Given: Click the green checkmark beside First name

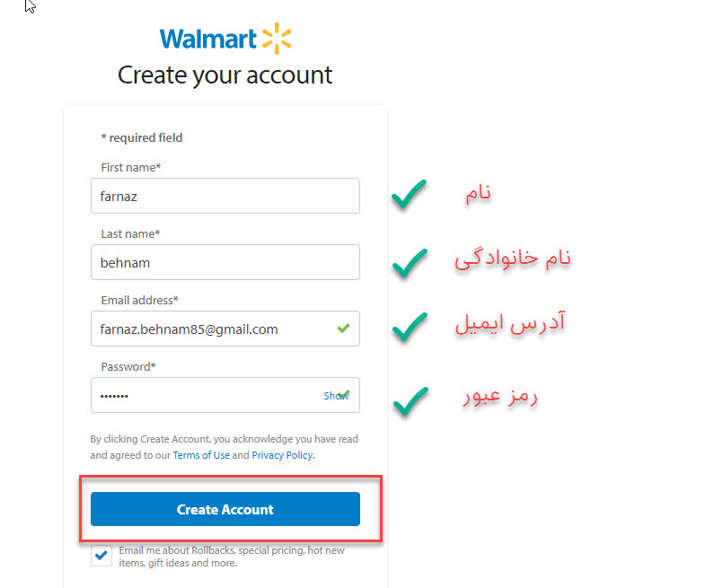Looking at the screenshot, I should coord(409,194).
